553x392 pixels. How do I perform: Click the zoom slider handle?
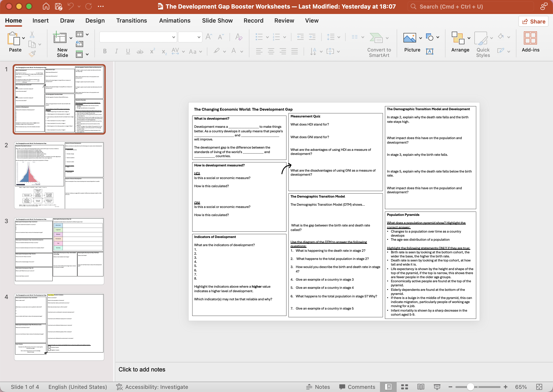(470, 387)
